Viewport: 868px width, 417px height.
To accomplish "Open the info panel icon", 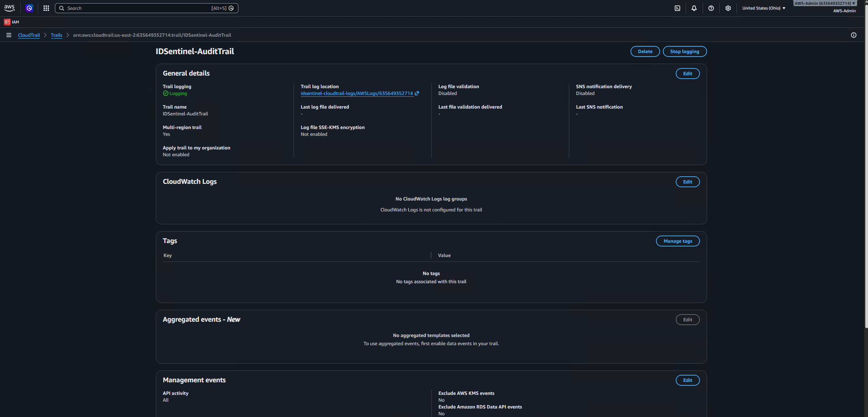I will pyautogui.click(x=854, y=35).
